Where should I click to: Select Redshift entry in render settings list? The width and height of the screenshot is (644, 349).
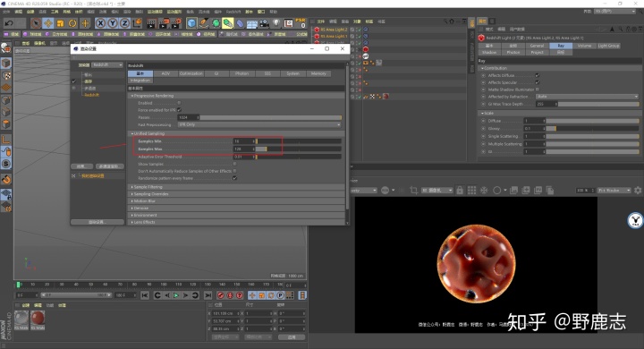91,95
